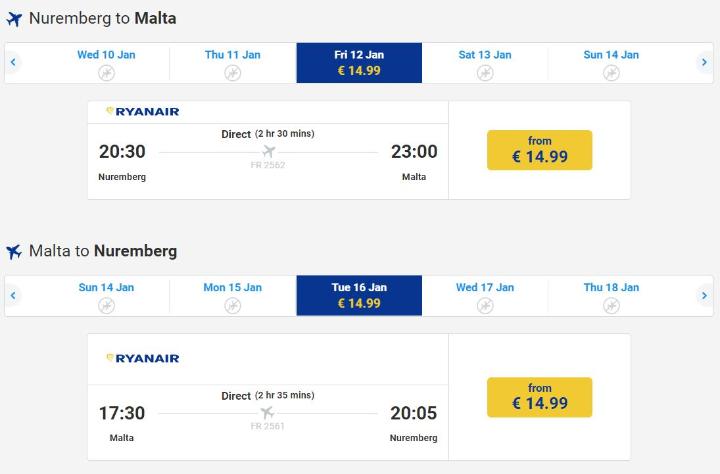
Task: Choose the Thu 18 Jan return date tab
Action: coord(611,296)
